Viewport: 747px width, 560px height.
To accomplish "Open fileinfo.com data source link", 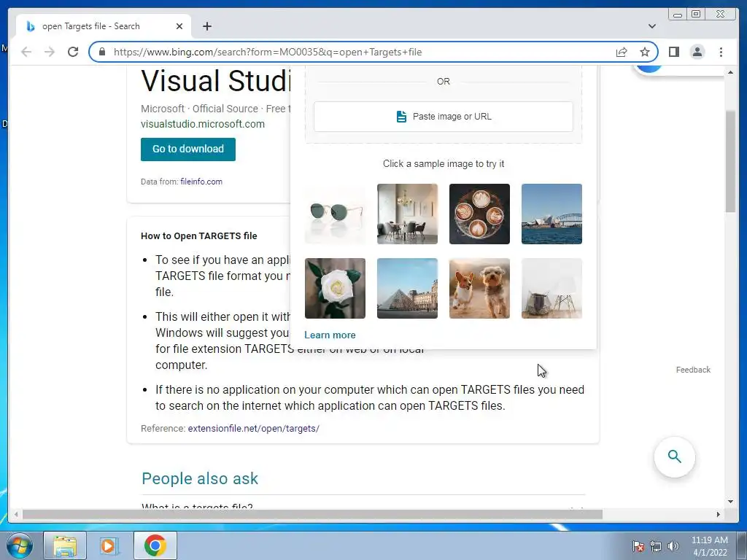I will 201,182.
